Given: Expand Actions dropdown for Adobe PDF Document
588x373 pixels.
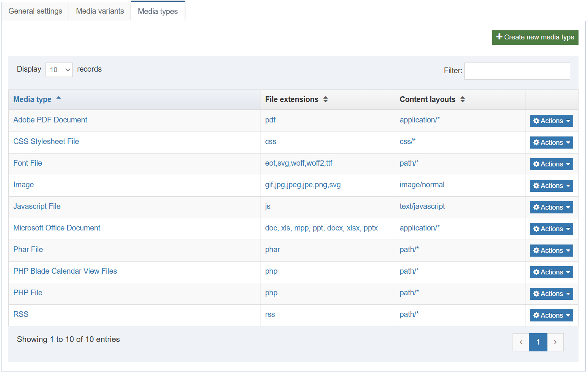Looking at the screenshot, I should (551, 121).
